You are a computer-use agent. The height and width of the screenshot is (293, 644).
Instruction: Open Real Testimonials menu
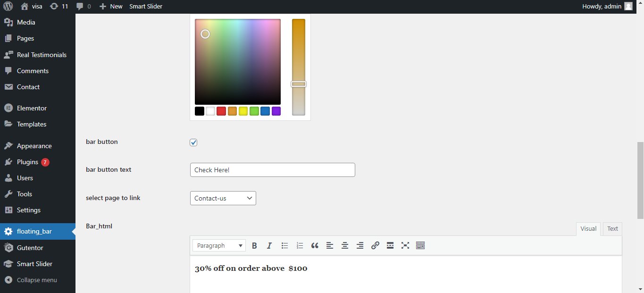(x=38, y=55)
